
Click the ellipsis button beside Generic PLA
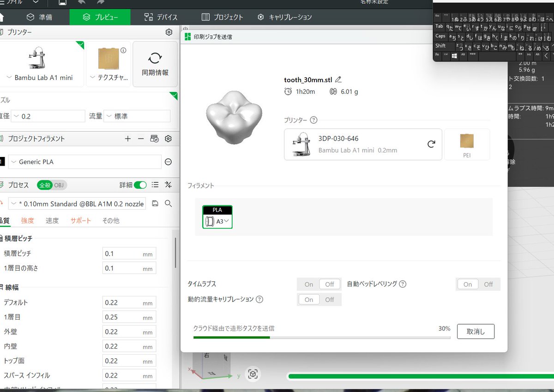coord(169,162)
